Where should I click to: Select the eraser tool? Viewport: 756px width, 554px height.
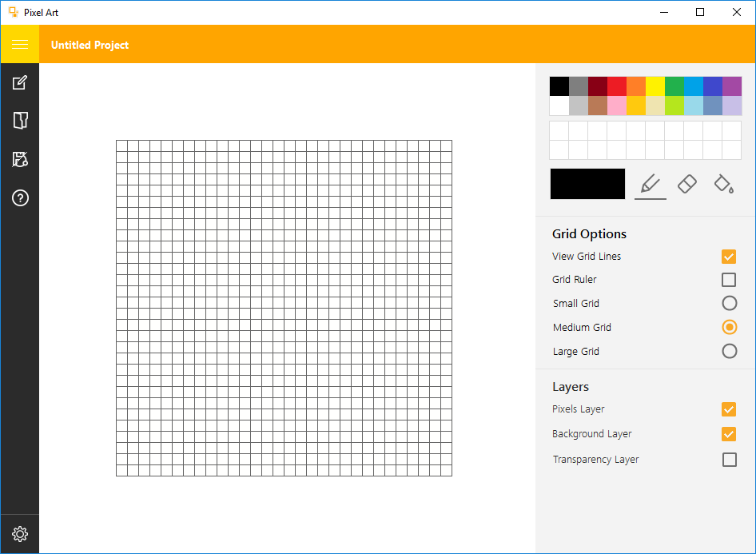click(x=686, y=184)
